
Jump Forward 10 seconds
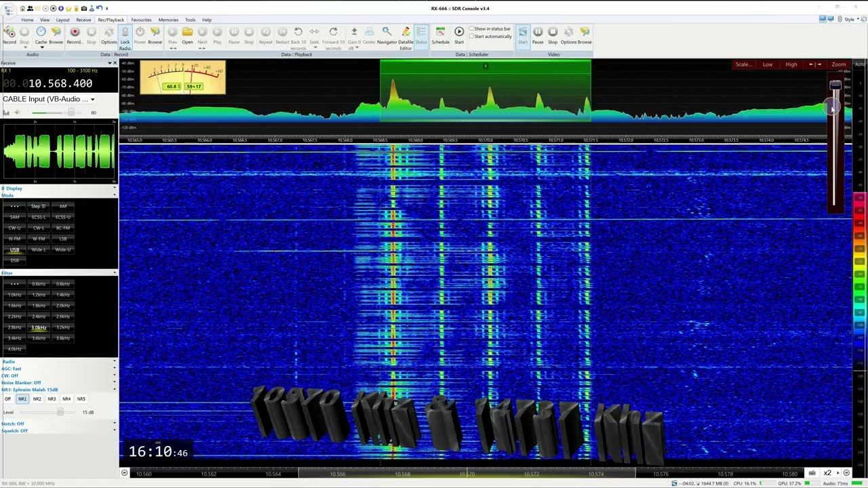tap(333, 32)
